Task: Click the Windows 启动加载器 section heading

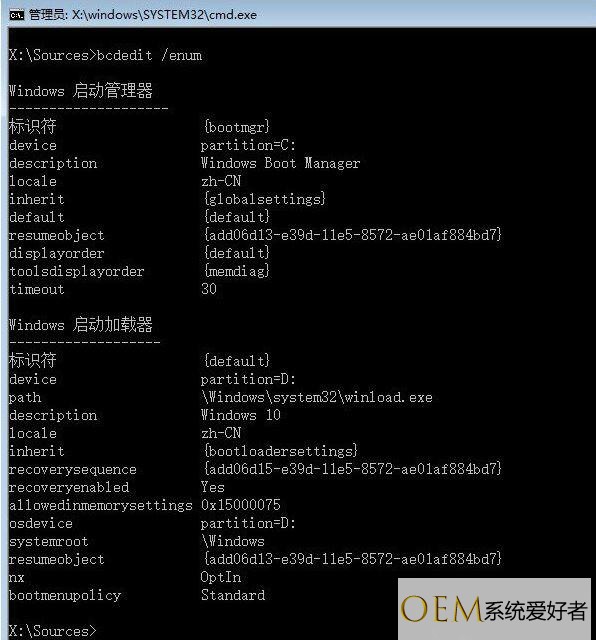Action: point(80,324)
